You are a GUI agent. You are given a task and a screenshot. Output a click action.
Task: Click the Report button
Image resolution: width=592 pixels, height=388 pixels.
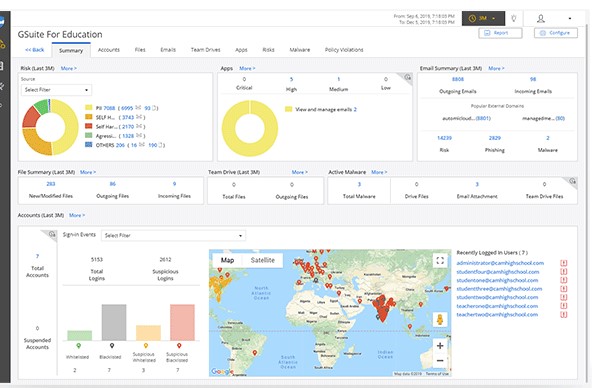500,33
